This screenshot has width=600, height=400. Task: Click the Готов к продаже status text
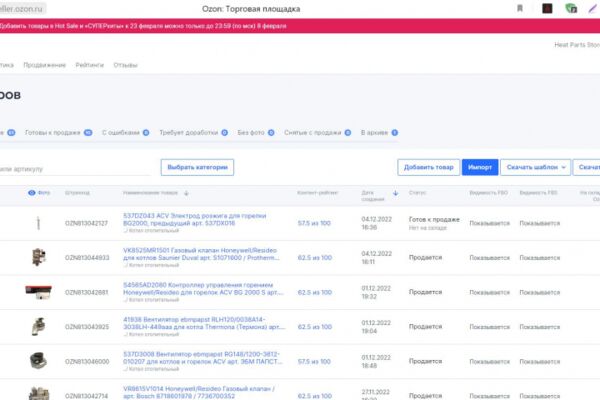[434, 219]
